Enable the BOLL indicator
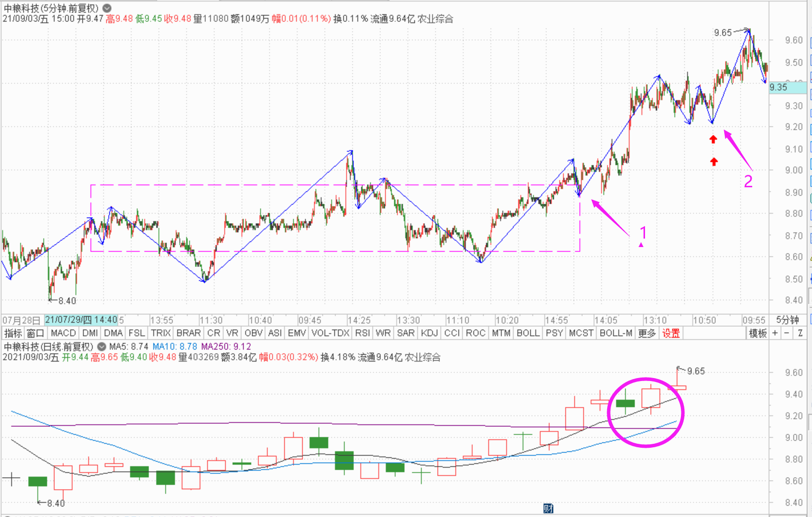Viewport: 812px width, 517px height. (528, 333)
